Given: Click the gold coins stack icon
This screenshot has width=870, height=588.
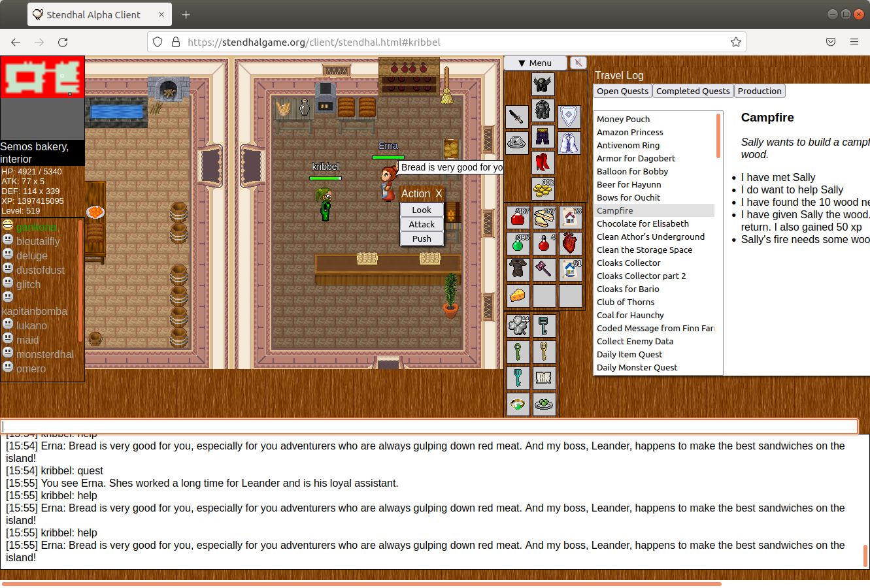Looking at the screenshot, I should tap(543, 189).
